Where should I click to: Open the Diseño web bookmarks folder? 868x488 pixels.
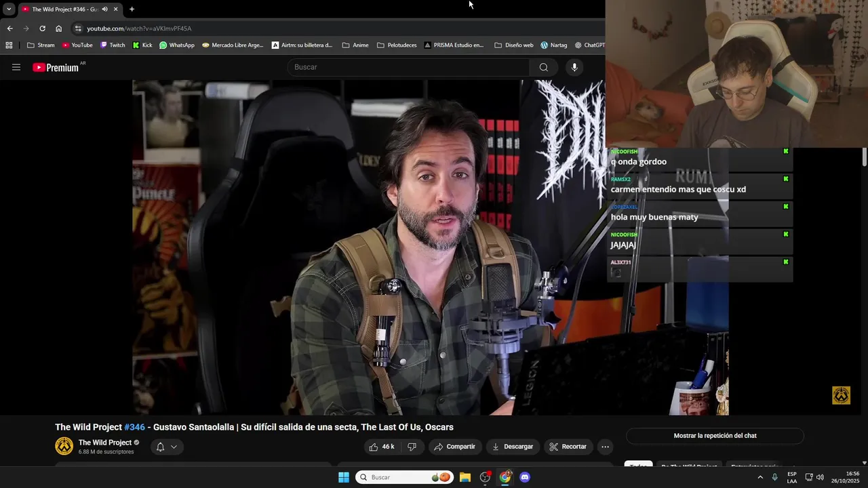tap(514, 45)
